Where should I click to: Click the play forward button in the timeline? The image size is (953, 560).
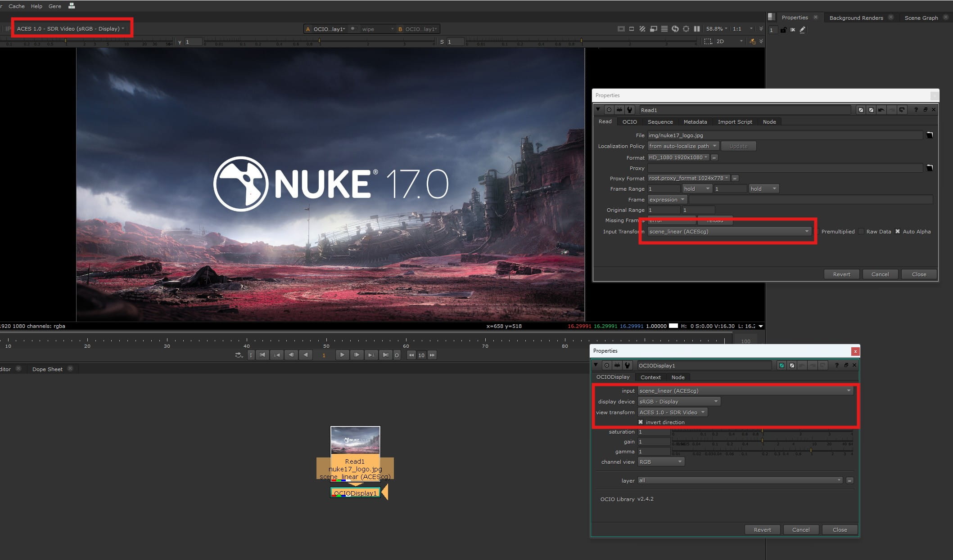click(x=342, y=355)
